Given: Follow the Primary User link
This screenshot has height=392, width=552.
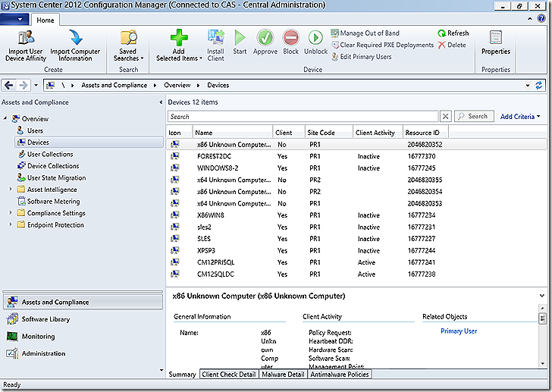Looking at the screenshot, I should point(459,331).
